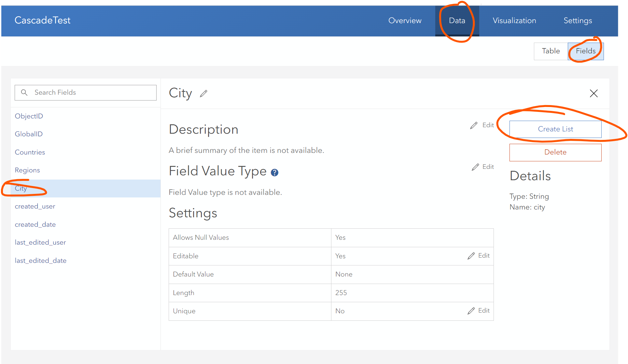
Task: Edit the Description with its pencil icon
Action: (474, 125)
